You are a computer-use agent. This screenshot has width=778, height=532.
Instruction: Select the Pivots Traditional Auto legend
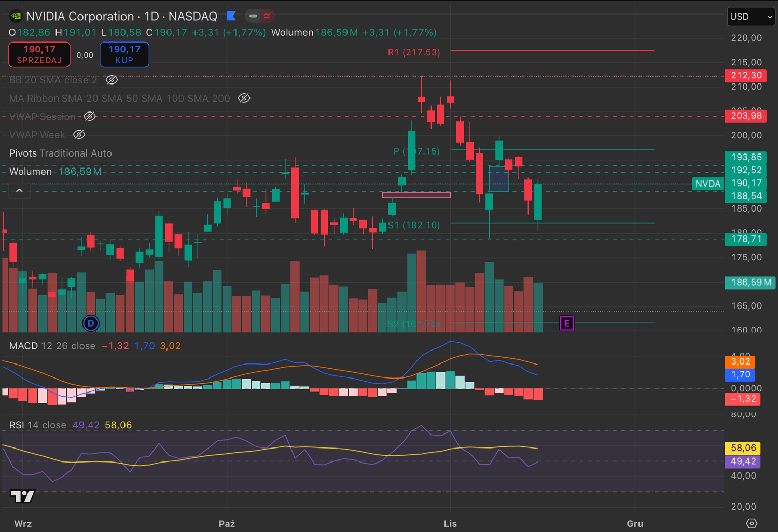61,153
